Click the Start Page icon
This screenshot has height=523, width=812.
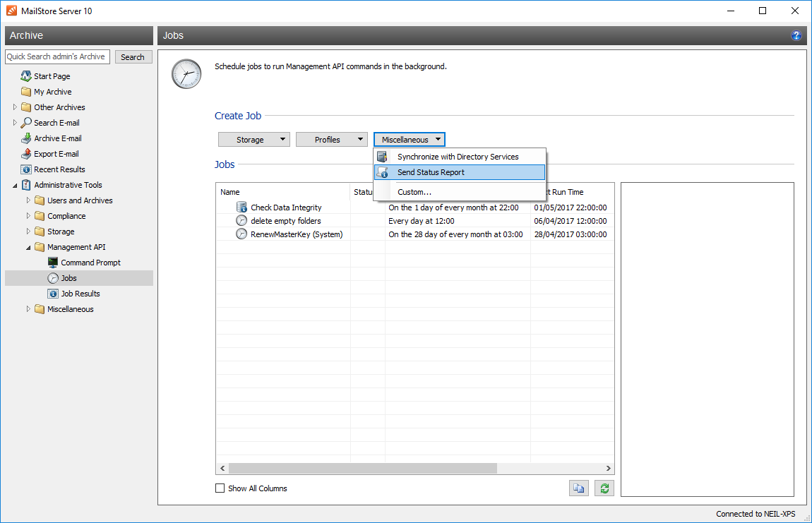pyautogui.click(x=26, y=76)
